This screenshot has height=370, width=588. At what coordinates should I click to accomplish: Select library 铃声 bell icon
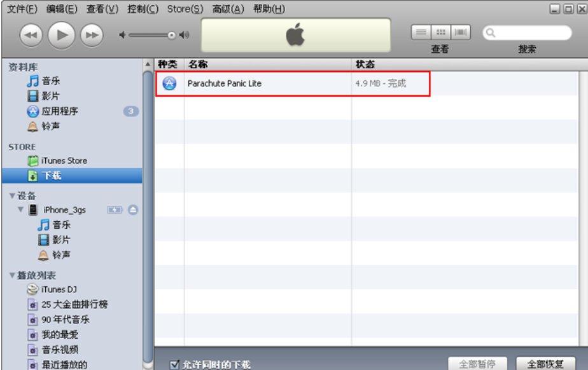(x=33, y=127)
